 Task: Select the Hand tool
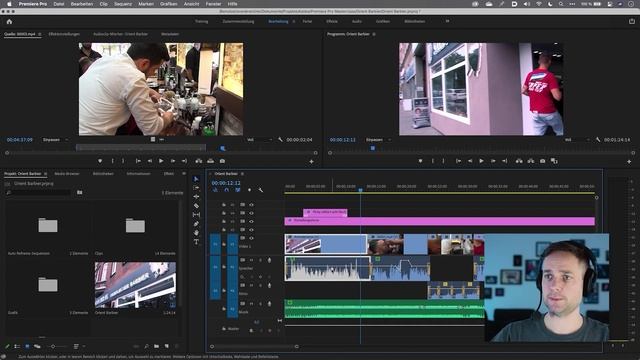(196, 233)
